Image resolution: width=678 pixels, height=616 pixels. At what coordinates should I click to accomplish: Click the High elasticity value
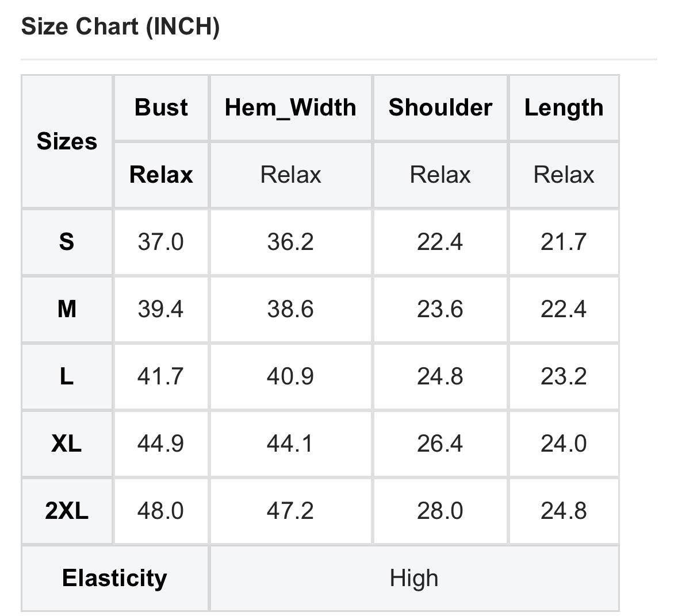[415, 579]
